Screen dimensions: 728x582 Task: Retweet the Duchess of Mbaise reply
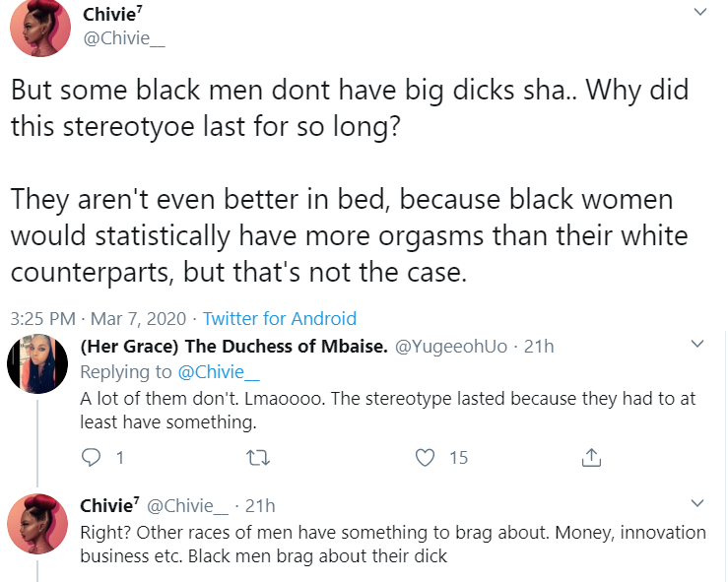257,457
